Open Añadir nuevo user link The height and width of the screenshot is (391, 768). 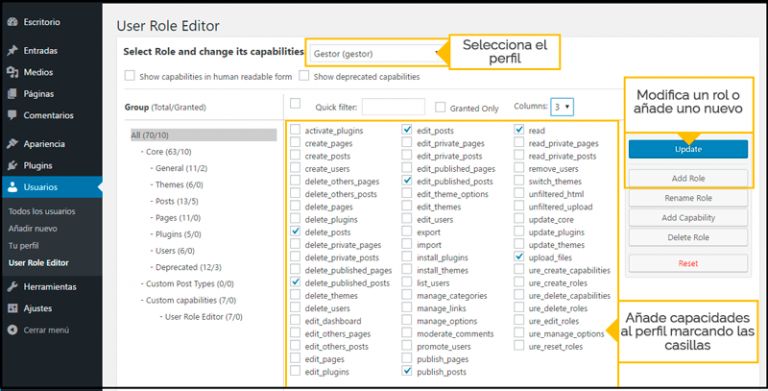coord(32,228)
